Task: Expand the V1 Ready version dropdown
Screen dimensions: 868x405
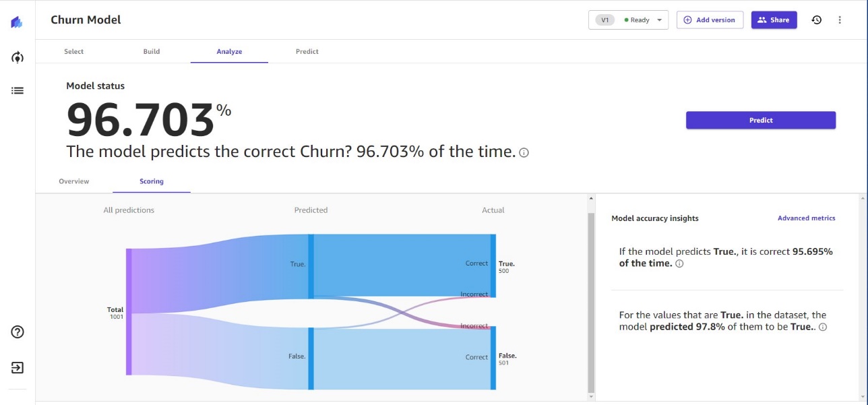Action: 628,20
